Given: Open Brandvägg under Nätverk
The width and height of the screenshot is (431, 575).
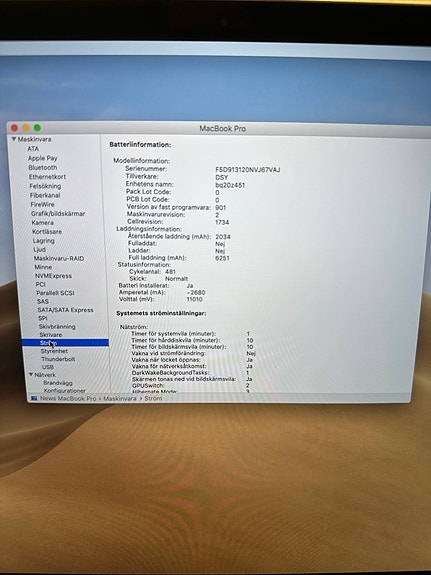Looking at the screenshot, I should [58, 382].
